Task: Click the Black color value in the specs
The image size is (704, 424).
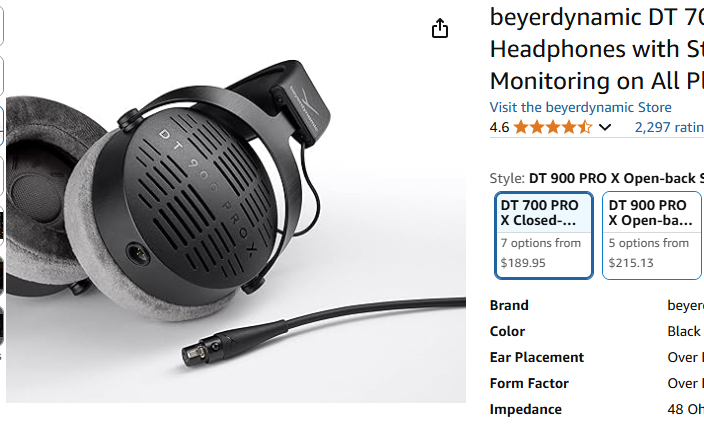Action: [683, 331]
